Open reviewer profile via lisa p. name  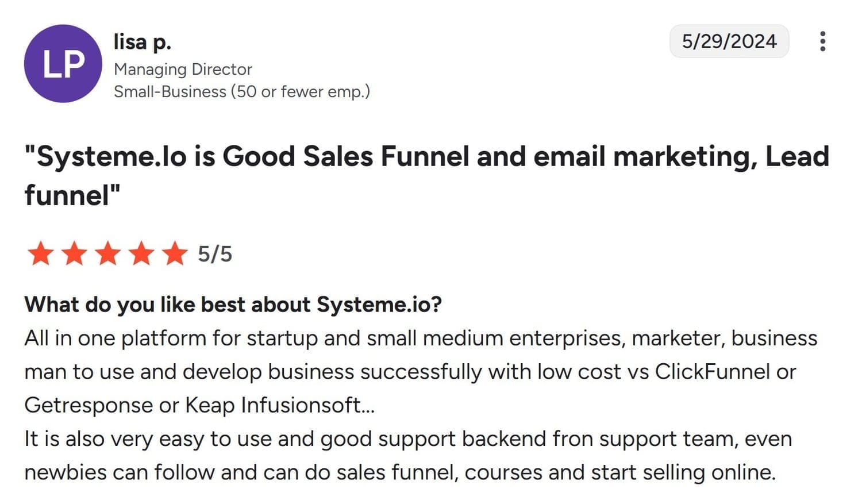[142, 42]
